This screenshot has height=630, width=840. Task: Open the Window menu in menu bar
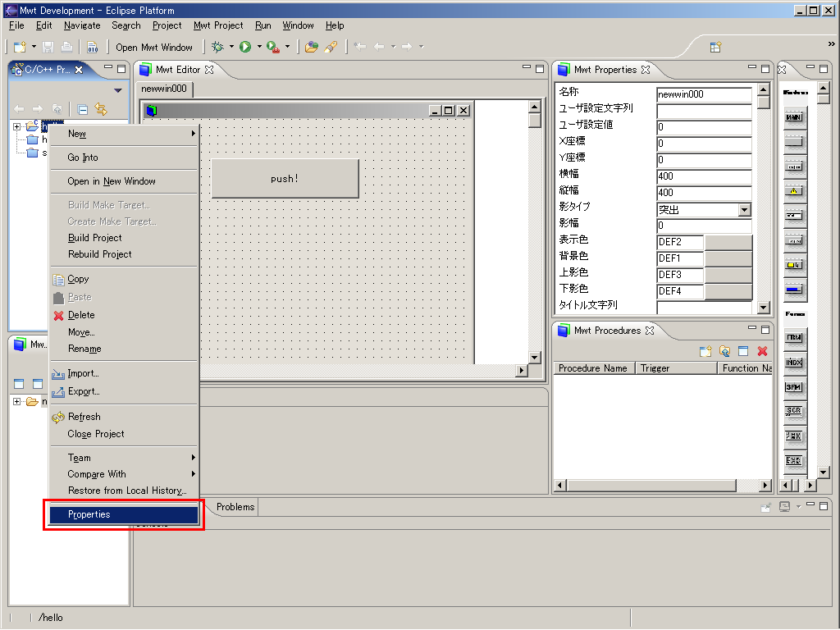coord(298,25)
